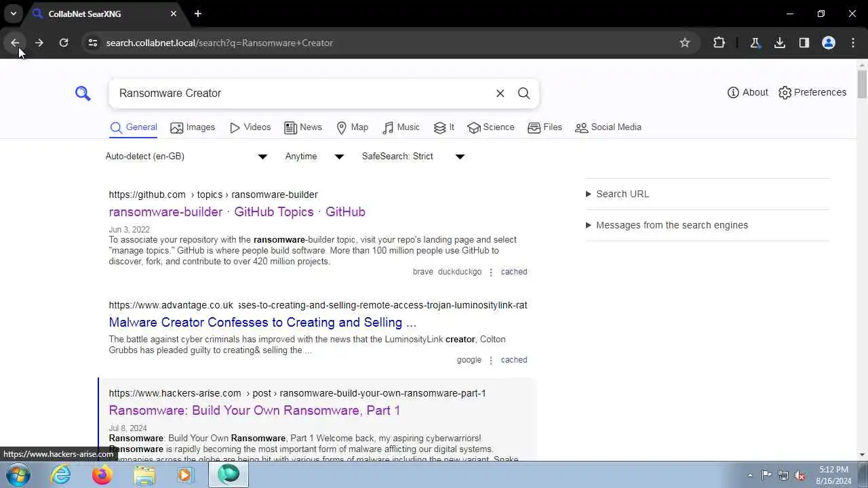Click the SearXNG magnifier logo icon
This screenshot has width=868, height=488.
click(x=83, y=94)
